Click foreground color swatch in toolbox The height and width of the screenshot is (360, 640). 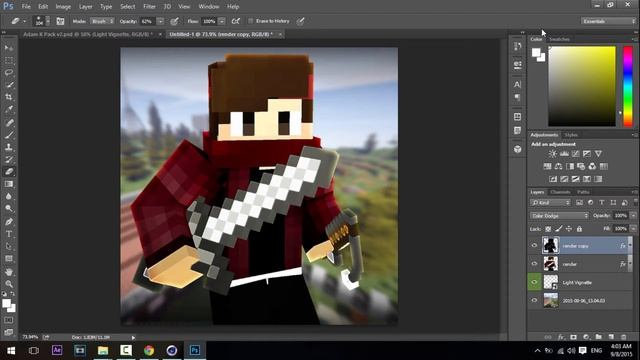pyautogui.click(x=6, y=303)
